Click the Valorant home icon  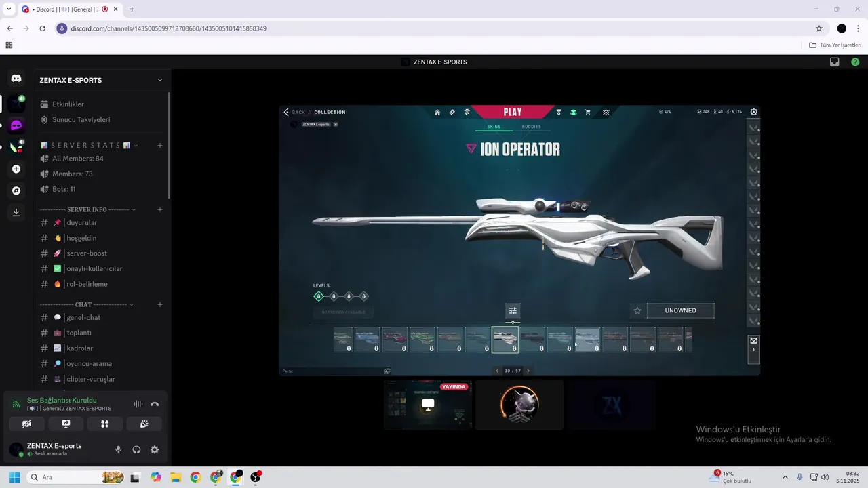[437, 113]
